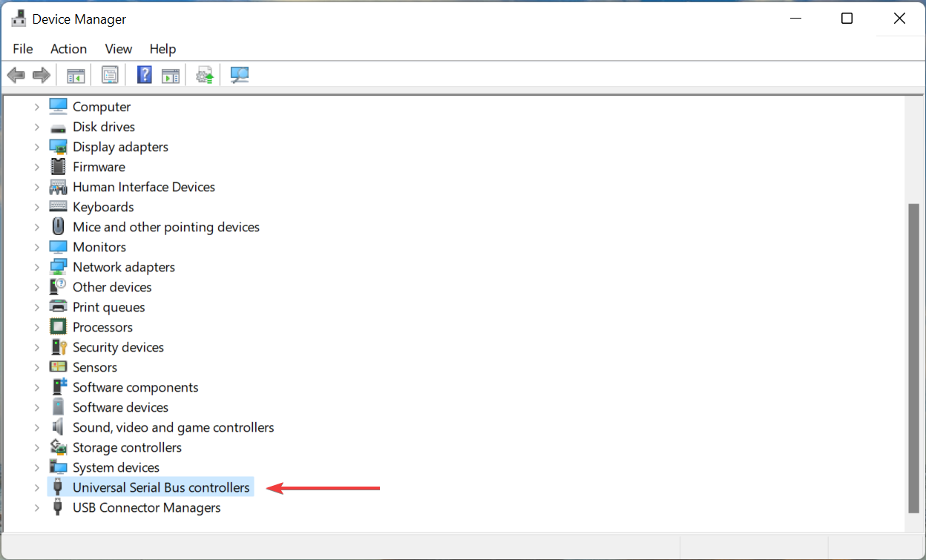The image size is (926, 560).
Task: Click the Human Interface Devices icon
Action: click(58, 187)
